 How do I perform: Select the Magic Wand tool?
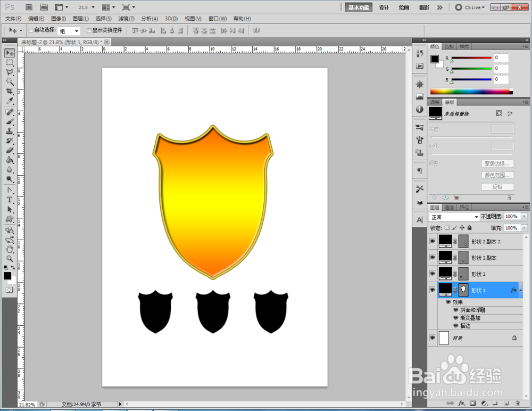[10, 81]
